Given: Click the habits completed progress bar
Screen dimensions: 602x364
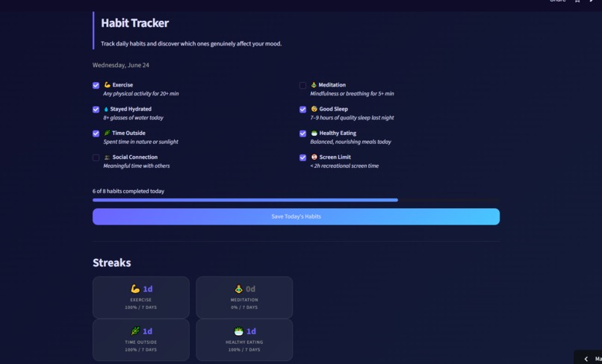Looking at the screenshot, I should tap(296, 200).
